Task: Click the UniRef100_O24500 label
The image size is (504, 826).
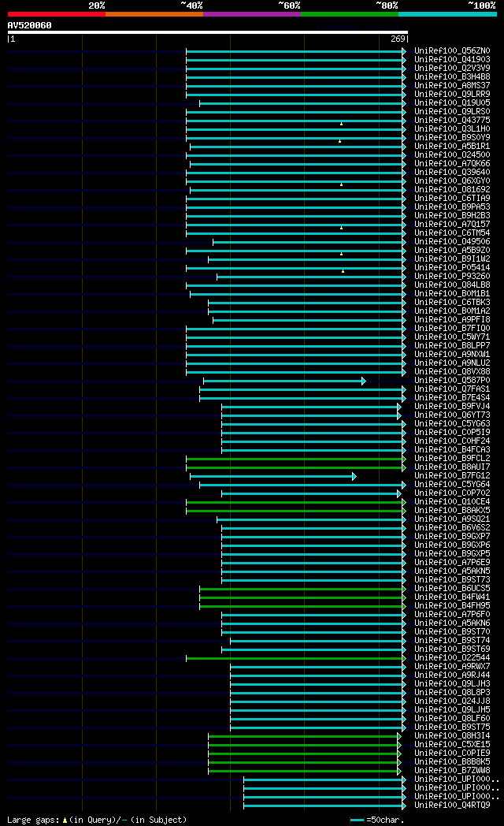Action: coord(452,154)
